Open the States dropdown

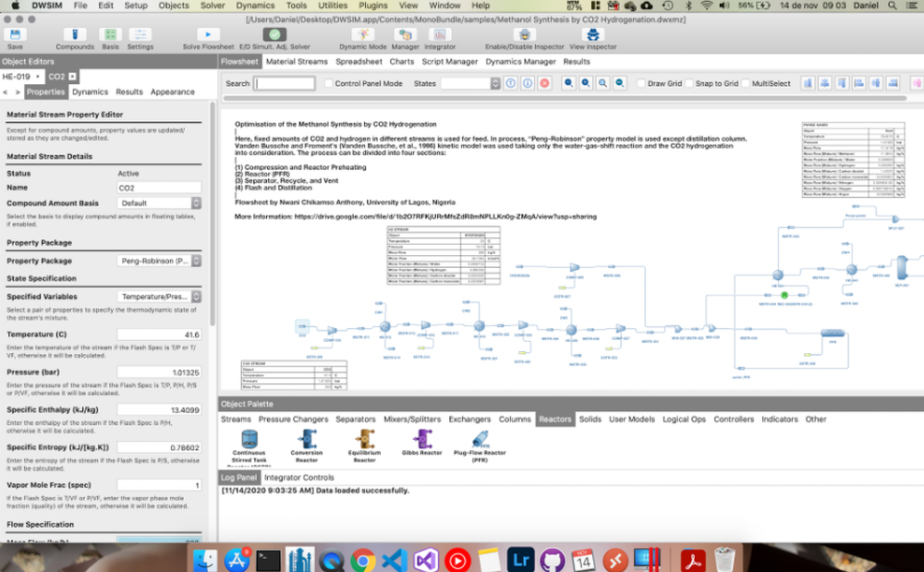pyautogui.click(x=470, y=84)
